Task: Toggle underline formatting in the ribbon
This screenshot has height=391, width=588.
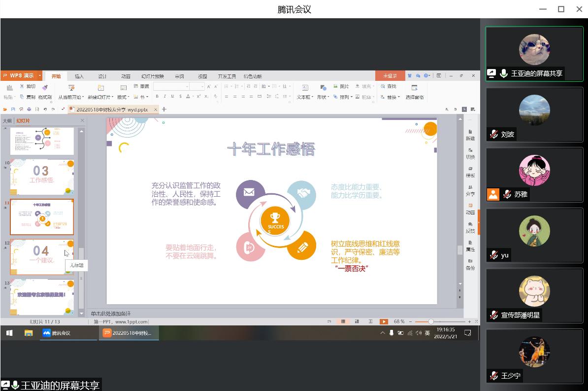Action: pyautogui.click(x=172, y=97)
